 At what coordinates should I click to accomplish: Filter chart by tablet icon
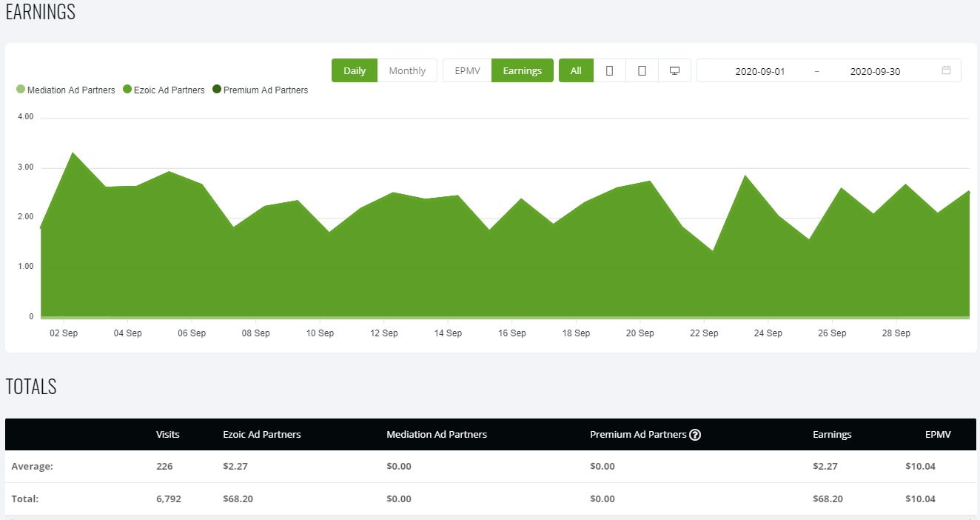(642, 70)
